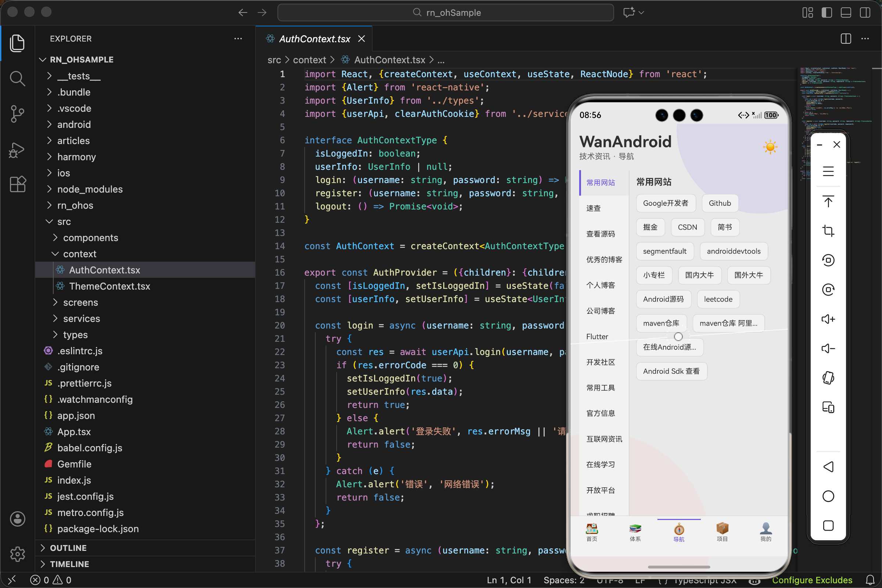Image resolution: width=882 pixels, height=588 pixels.
Task: Switch to the 项目 bottom tab
Action: (722, 533)
